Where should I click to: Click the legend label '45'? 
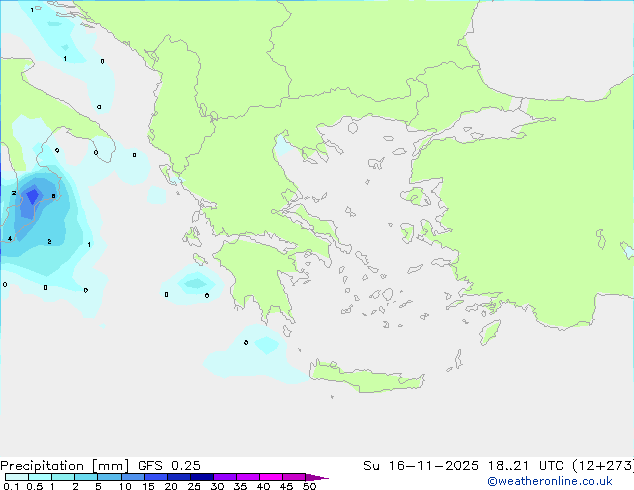pos(286,486)
